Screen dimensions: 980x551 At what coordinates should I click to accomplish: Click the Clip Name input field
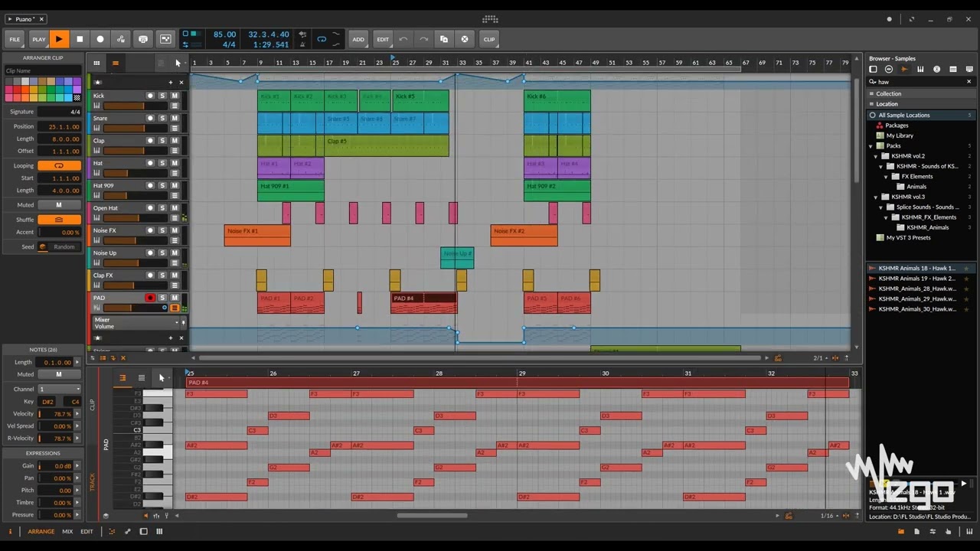[43, 71]
